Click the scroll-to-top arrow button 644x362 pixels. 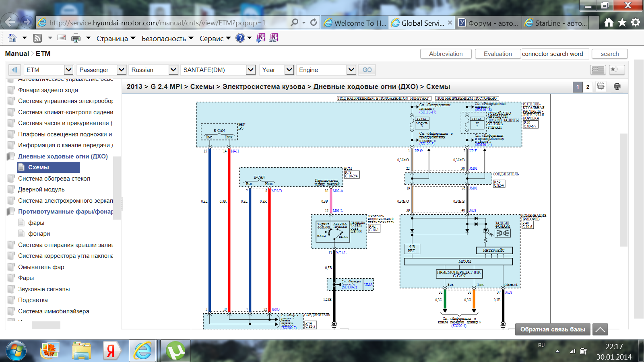pos(600,329)
